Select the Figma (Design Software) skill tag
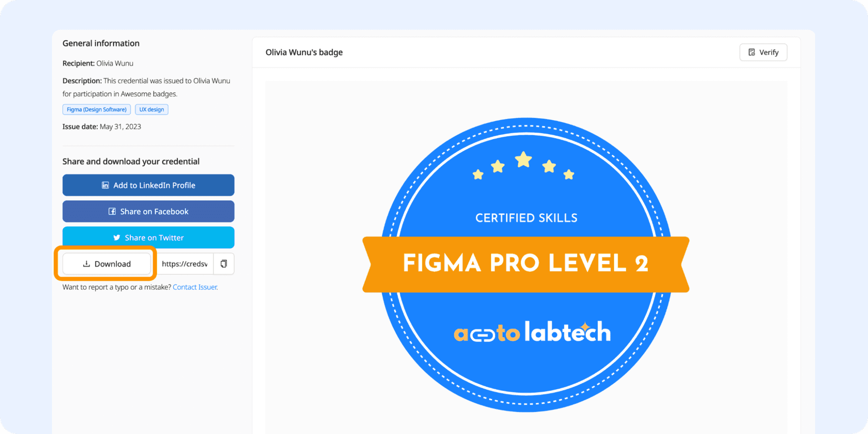The width and height of the screenshot is (868, 434). (97, 109)
